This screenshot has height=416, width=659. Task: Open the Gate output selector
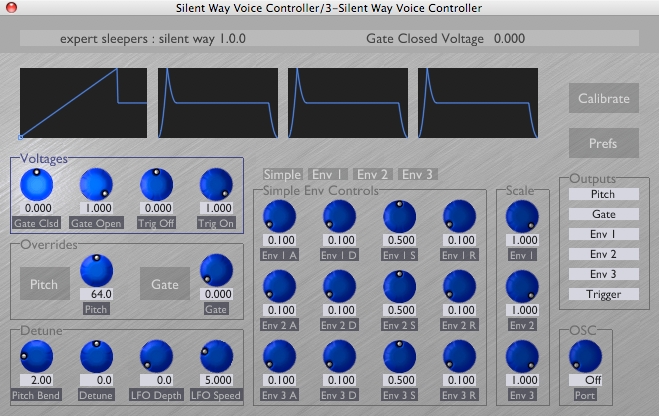click(x=604, y=214)
